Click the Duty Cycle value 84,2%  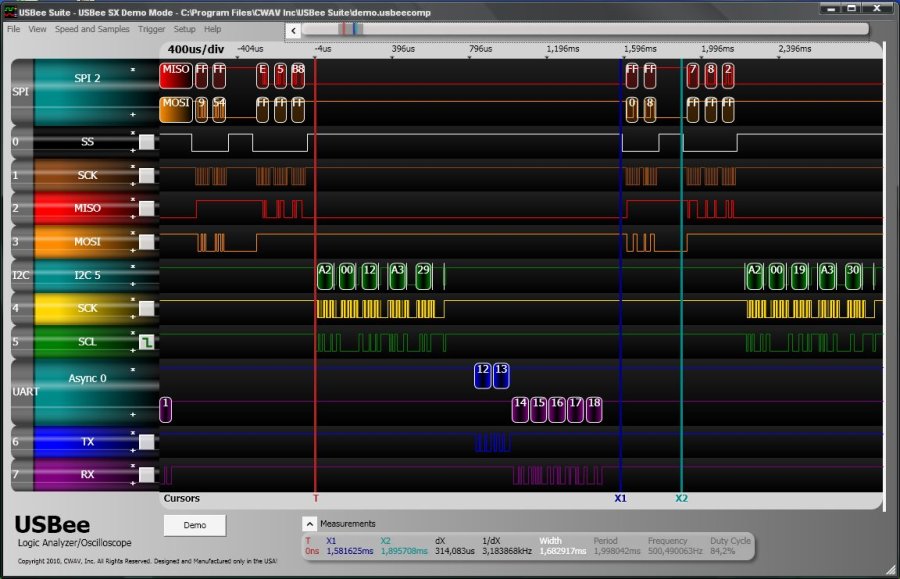722,551
